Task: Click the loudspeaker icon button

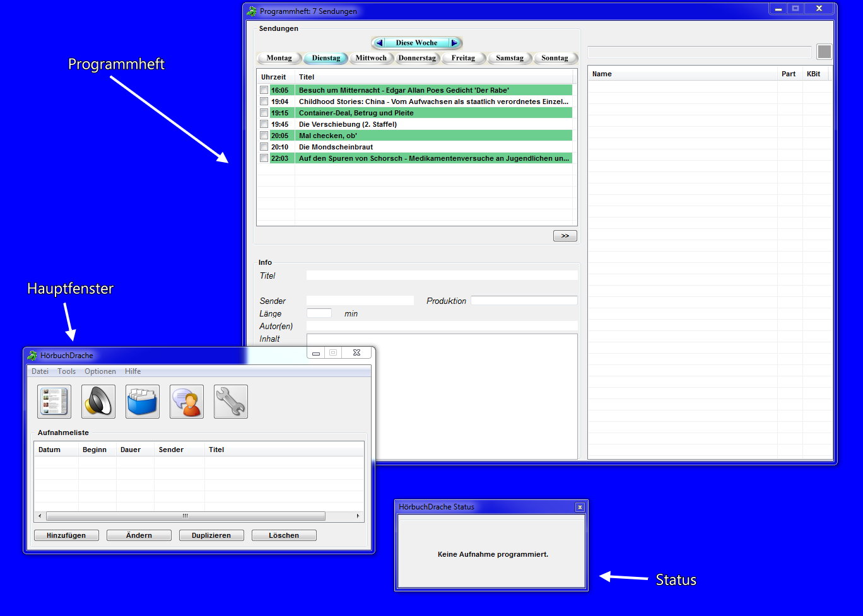Action: (98, 402)
